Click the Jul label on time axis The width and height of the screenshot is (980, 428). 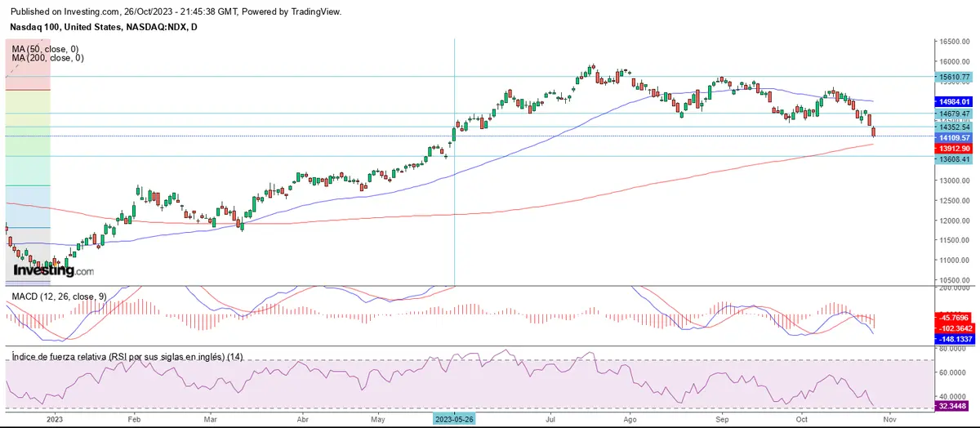(552, 419)
